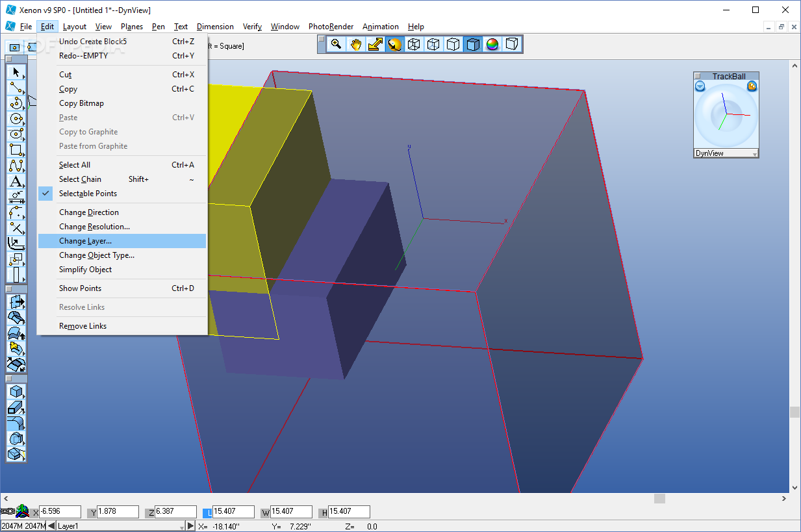
Task: Choose Change Direction entry
Action: click(x=122, y=212)
